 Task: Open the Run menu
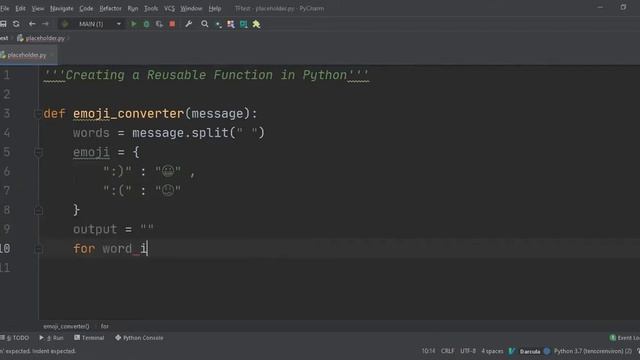[133, 8]
